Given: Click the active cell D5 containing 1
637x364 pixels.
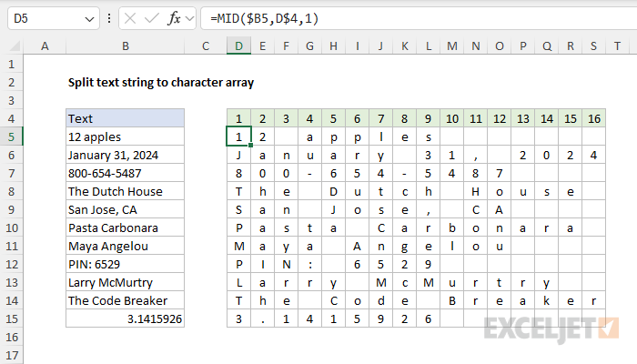Looking at the screenshot, I should (x=238, y=136).
